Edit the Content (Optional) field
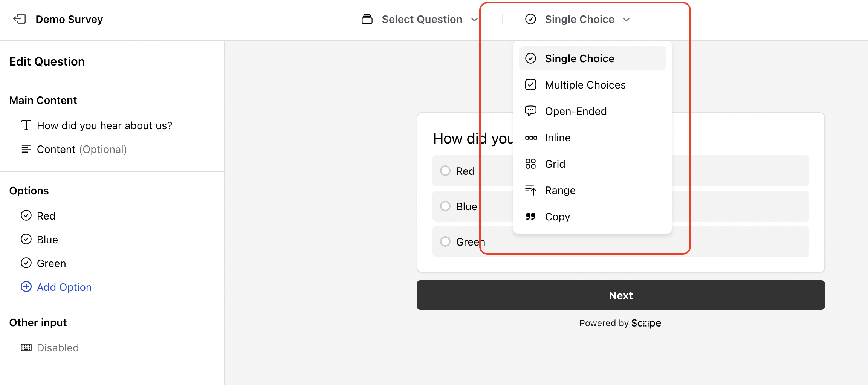The height and width of the screenshot is (385, 868). point(82,149)
